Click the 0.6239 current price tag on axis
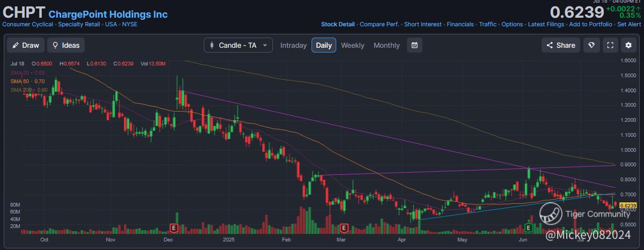This screenshot has height=250, width=644. [627, 205]
